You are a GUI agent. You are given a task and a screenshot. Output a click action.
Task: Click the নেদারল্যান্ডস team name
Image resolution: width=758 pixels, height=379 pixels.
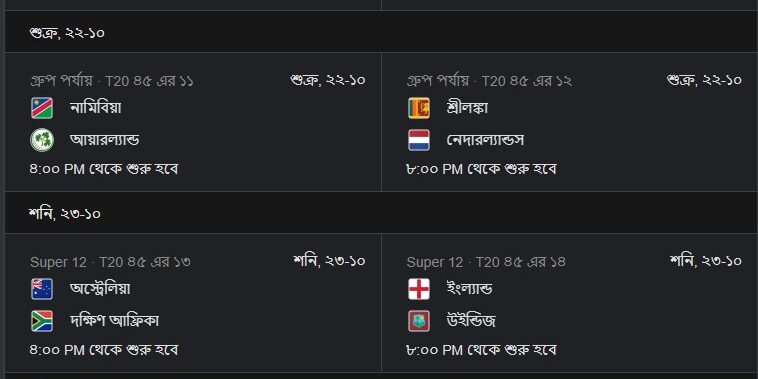click(485, 140)
